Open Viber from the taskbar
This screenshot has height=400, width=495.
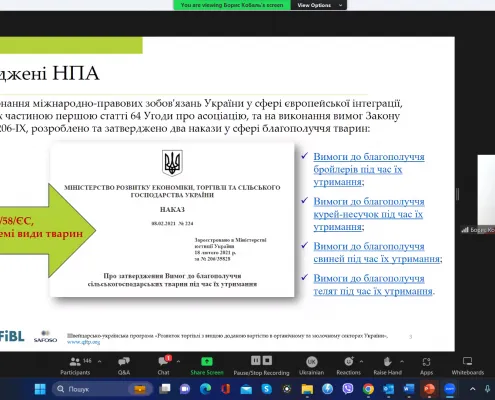(x=348, y=389)
